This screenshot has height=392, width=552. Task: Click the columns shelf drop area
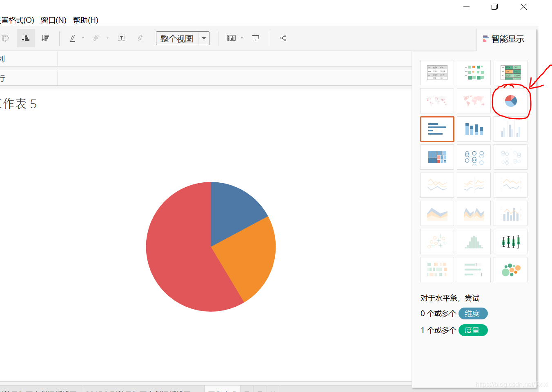point(235,59)
